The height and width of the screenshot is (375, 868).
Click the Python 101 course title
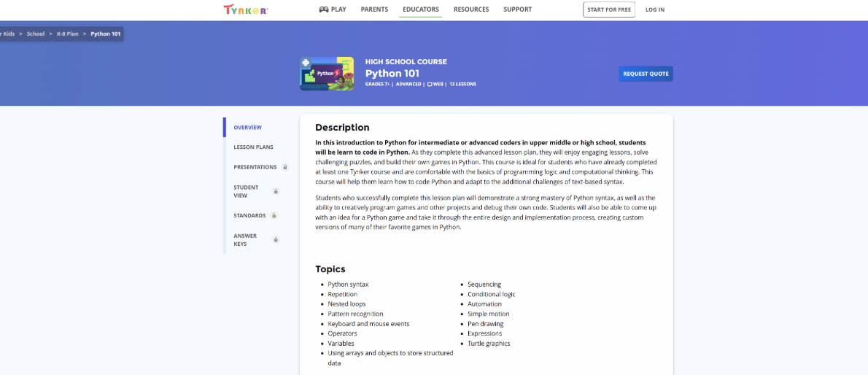pyautogui.click(x=392, y=73)
